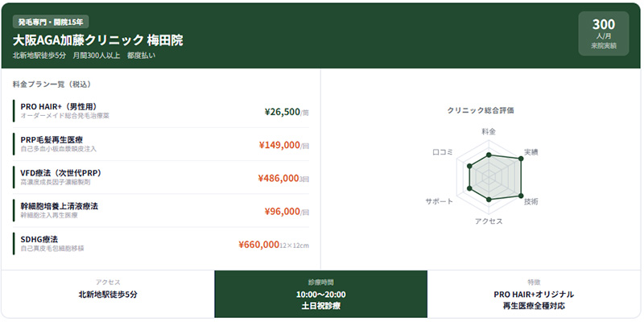Click the 発毛専門・開院15年 badge

point(51,22)
